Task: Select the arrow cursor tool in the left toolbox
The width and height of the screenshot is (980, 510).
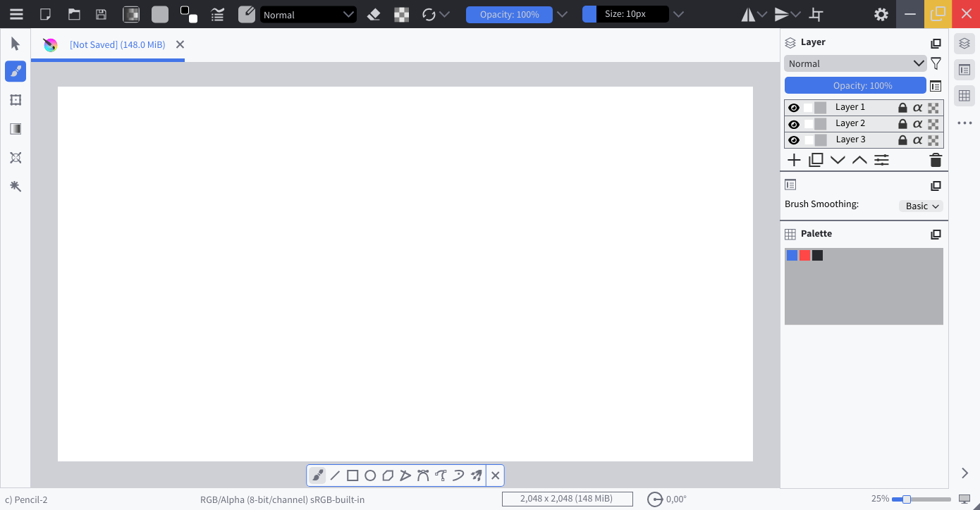Action: (x=16, y=44)
